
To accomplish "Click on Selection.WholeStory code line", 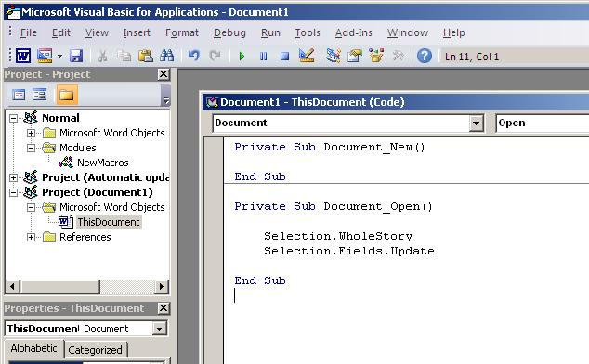I will tap(338, 236).
